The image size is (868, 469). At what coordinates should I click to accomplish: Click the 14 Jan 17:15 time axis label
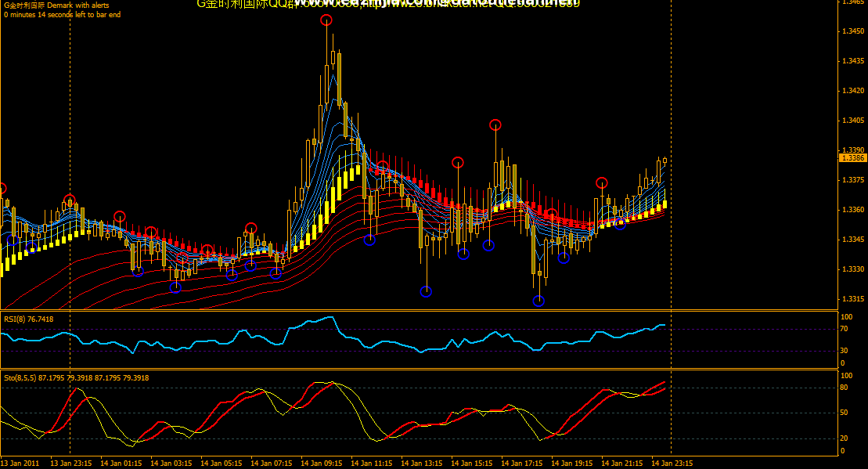click(x=522, y=463)
